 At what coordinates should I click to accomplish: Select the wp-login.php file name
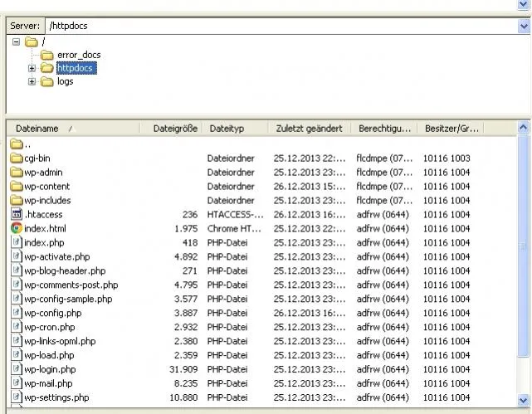(51, 369)
